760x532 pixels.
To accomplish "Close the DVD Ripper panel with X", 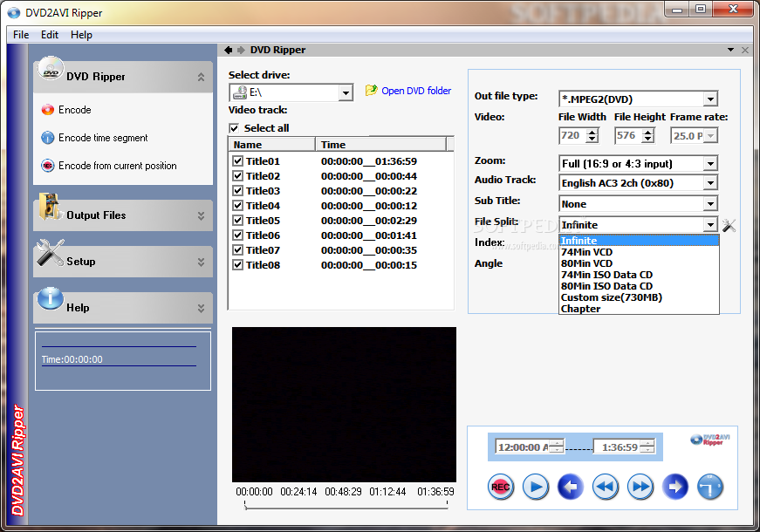I will point(745,50).
